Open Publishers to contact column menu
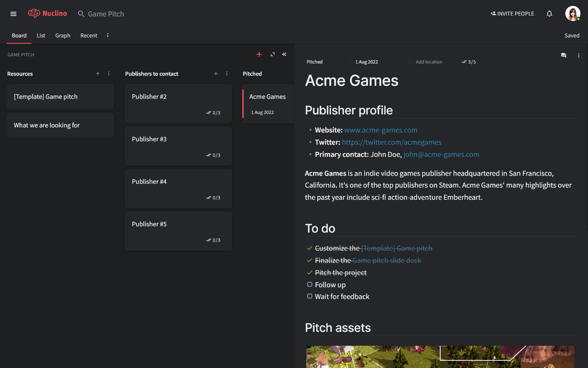This screenshot has height=368, width=588. (x=227, y=74)
